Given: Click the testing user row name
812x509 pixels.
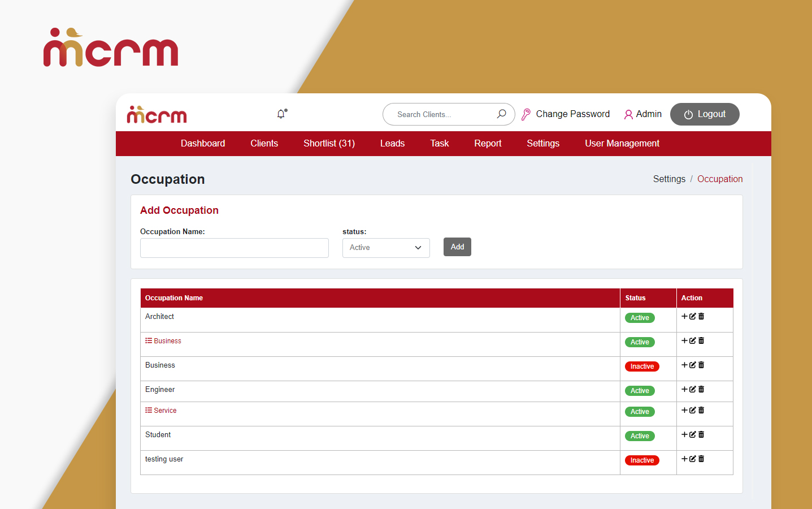Looking at the screenshot, I should pyautogui.click(x=164, y=459).
